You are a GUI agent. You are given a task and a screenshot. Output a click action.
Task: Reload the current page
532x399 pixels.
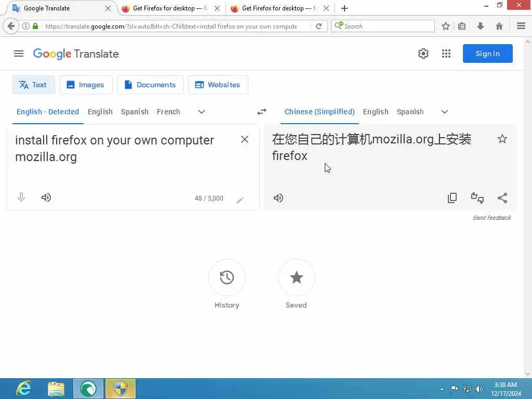pyautogui.click(x=318, y=26)
